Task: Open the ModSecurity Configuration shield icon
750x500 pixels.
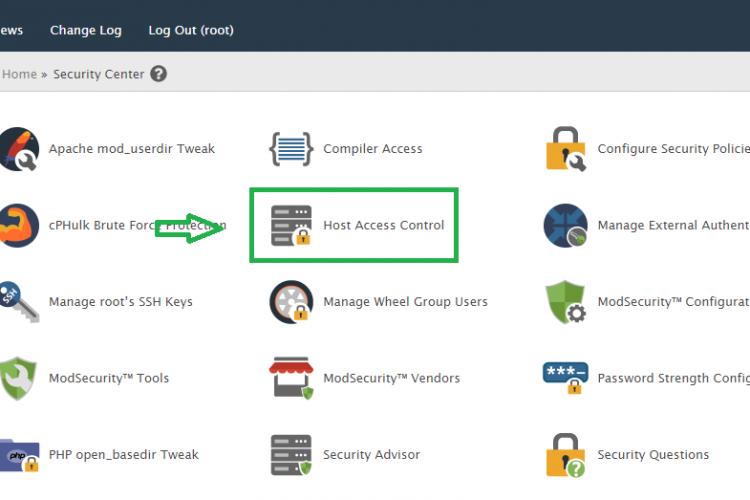Action: [565, 302]
